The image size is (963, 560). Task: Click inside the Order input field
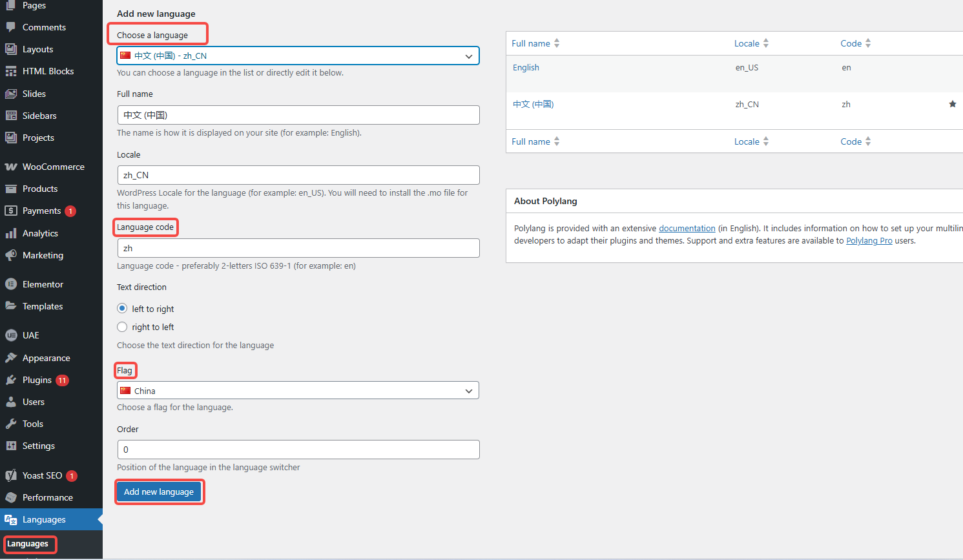pyautogui.click(x=297, y=450)
